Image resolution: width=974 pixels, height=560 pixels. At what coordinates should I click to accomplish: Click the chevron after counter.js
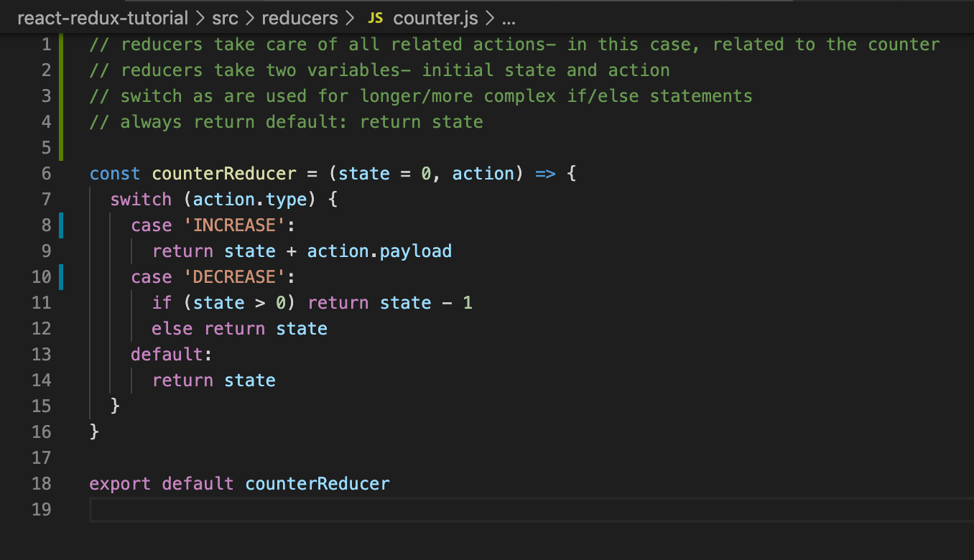click(490, 18)
